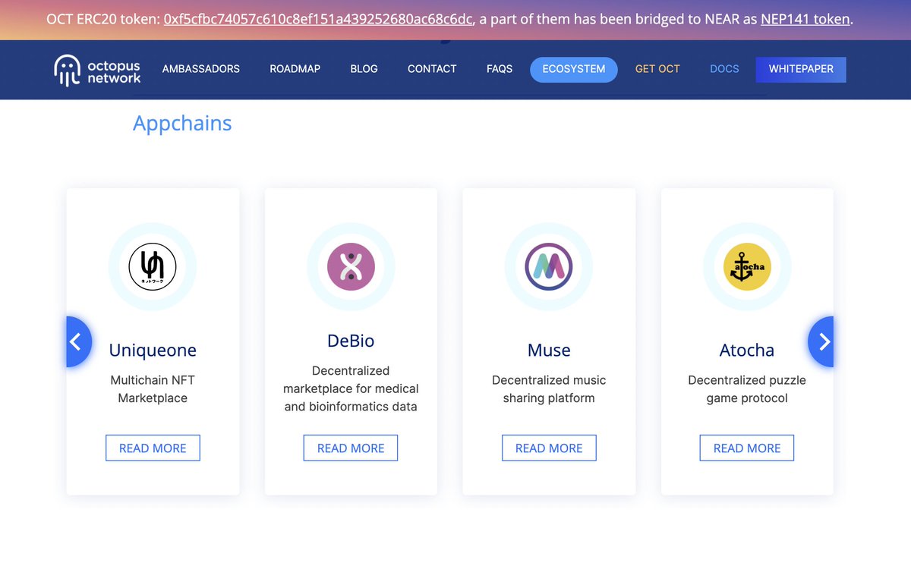Viewport: 911px width, 588px height.
Task: Click the DeBio medical data marketplace description
Action: 351,388
